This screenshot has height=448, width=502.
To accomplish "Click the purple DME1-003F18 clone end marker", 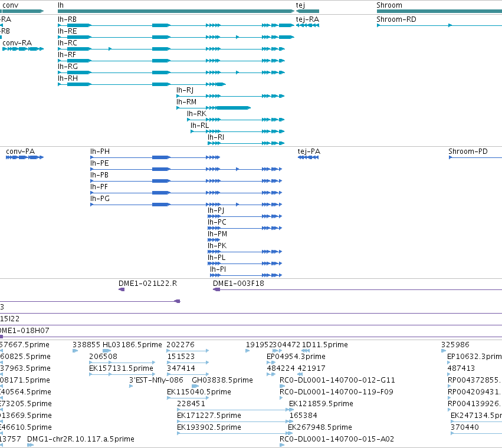I will coord(216,289).
